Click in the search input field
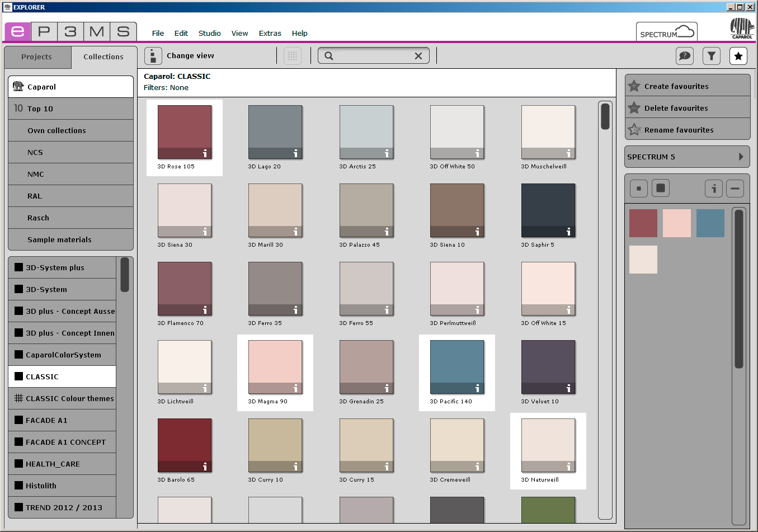 pos(374,56)
